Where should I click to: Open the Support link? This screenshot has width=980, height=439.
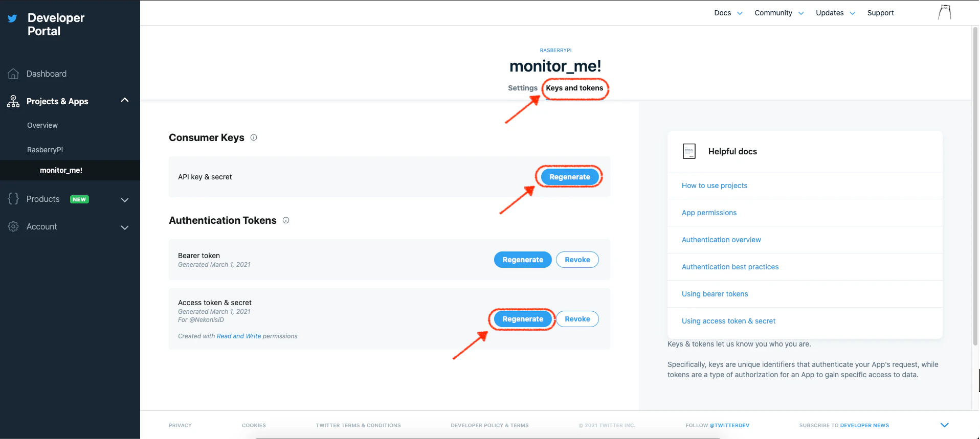coord(880,13)
